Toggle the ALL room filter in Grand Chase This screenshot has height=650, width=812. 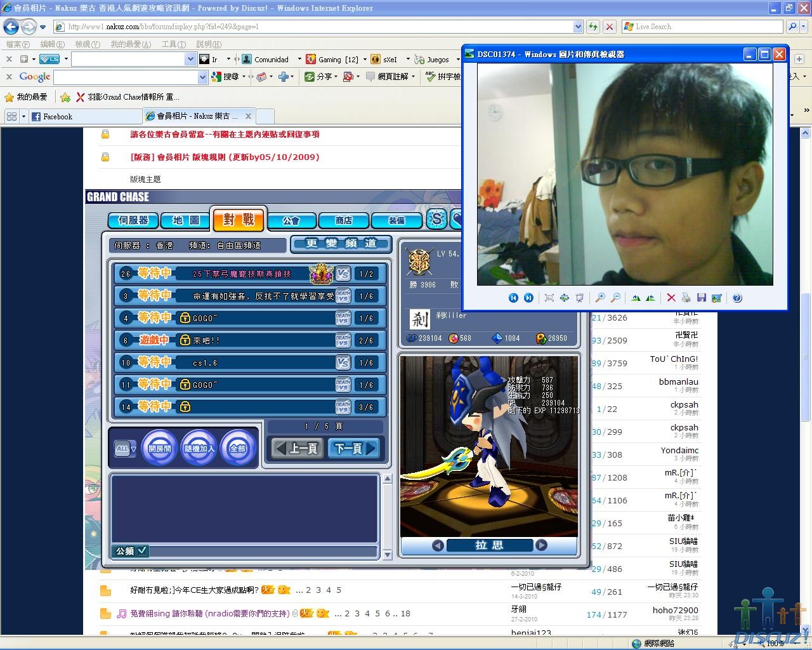(x=125, y=449)
